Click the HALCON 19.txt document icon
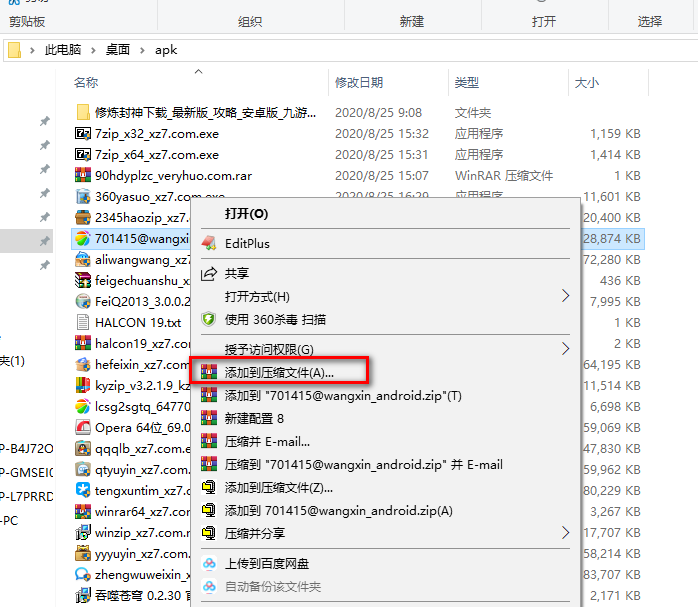 (83, 322)
